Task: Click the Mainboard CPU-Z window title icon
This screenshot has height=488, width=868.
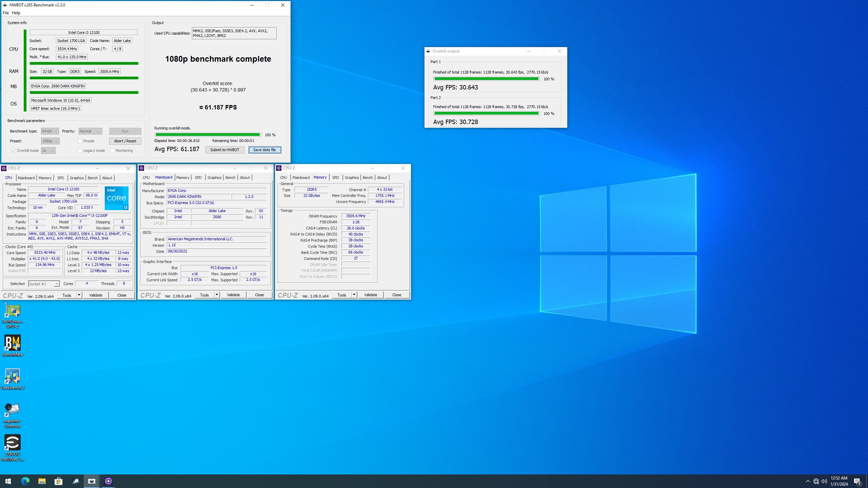Action: pos(141,168)
